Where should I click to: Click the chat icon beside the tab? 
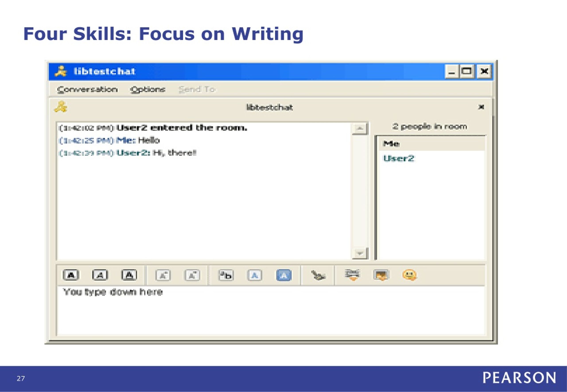pos(61,107)
